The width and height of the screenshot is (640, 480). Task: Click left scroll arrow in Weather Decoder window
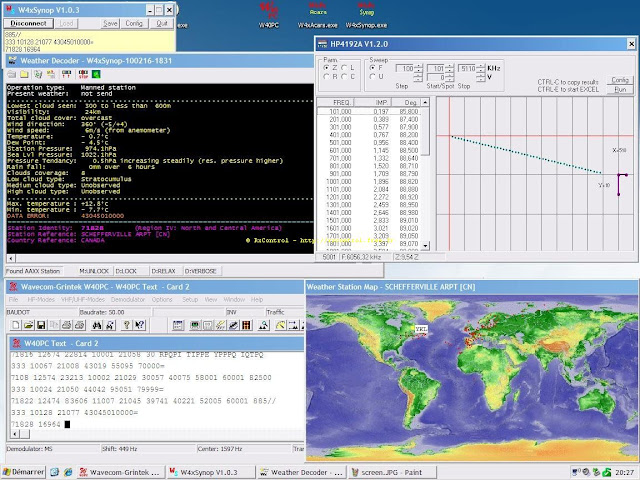pos(11,258)
